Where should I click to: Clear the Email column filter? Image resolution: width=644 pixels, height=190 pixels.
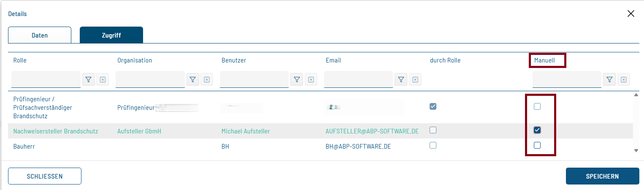click(415, 79)
